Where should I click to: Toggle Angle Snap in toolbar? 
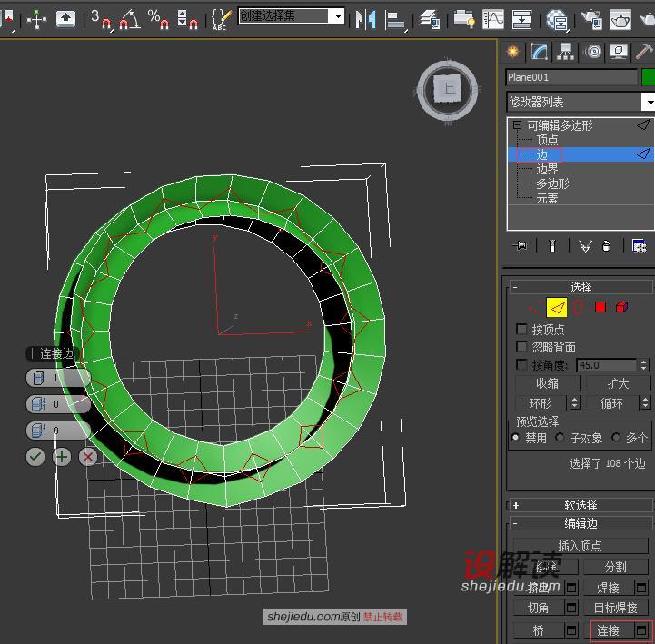pyautogui.click(x=130, y=19)
